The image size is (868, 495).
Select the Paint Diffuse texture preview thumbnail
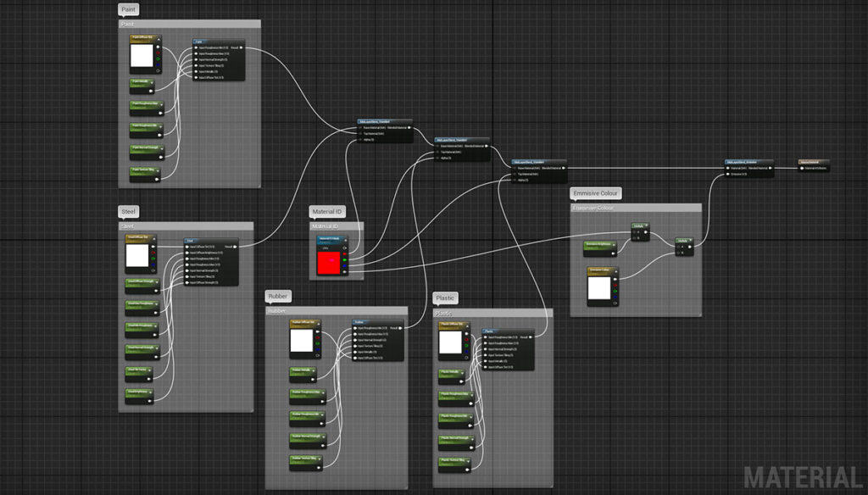[x=142, y=55]
